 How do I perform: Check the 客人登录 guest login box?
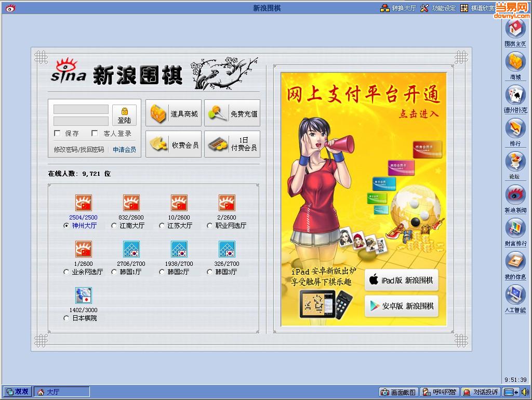point(95,134)
